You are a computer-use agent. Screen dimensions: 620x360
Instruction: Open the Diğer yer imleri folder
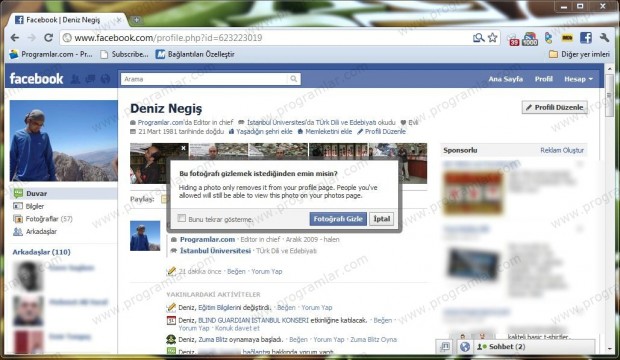579,54
